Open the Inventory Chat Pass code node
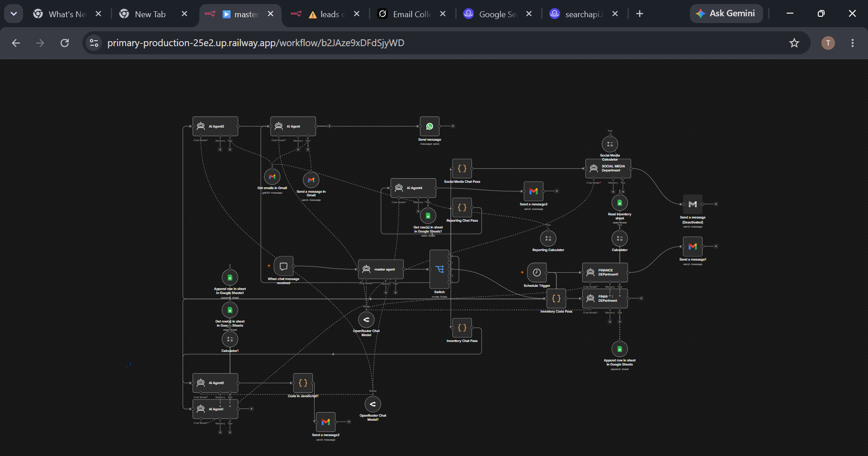The height and width of the screenshot is (456, 868). point(462,328)
